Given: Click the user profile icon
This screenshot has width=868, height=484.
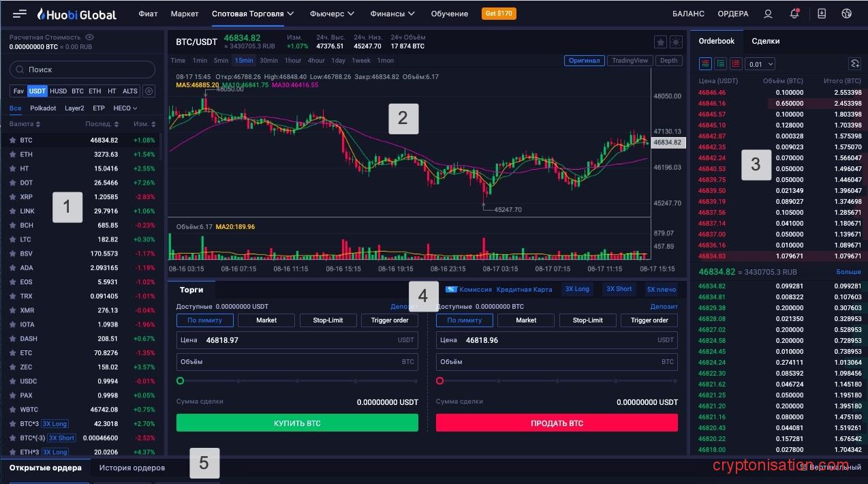Looking at the screenshot, I should click(x=769, y=14).
